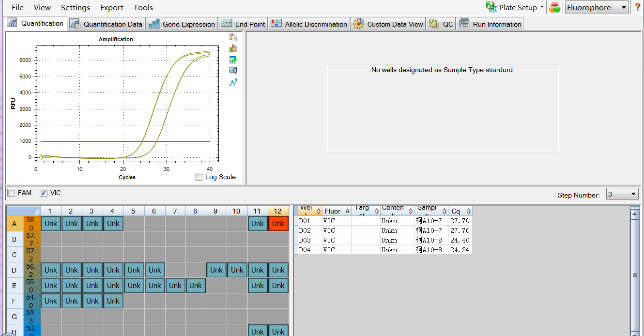Click the plate row A header

[14, 223]
